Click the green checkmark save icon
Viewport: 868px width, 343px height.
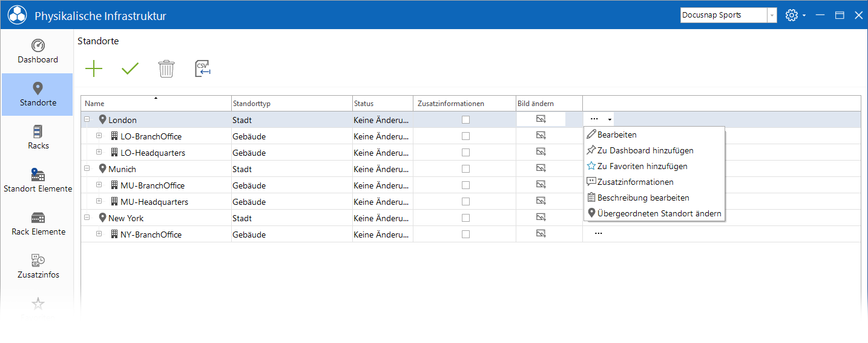(130, 68)
